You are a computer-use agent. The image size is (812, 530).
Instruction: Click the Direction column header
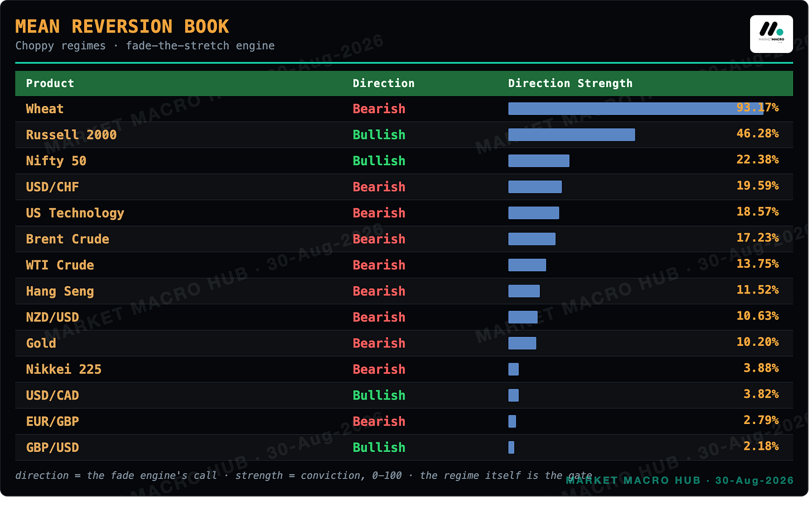(384, 83)
